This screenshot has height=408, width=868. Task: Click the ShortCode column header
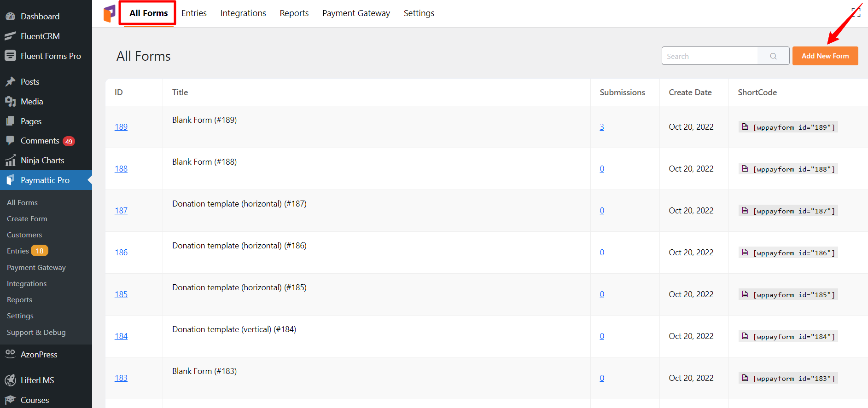pyautogui.click(x=757, y=92)
